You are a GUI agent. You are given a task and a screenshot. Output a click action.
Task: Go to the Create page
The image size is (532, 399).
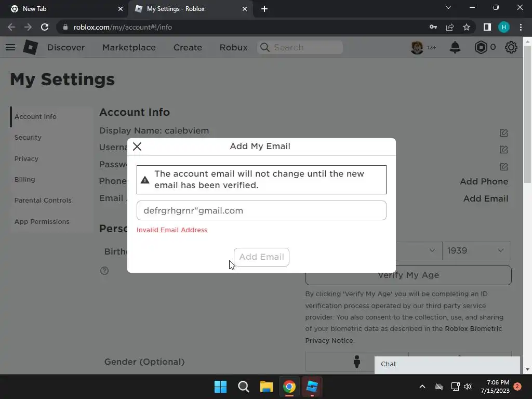(x=188, y=47)
